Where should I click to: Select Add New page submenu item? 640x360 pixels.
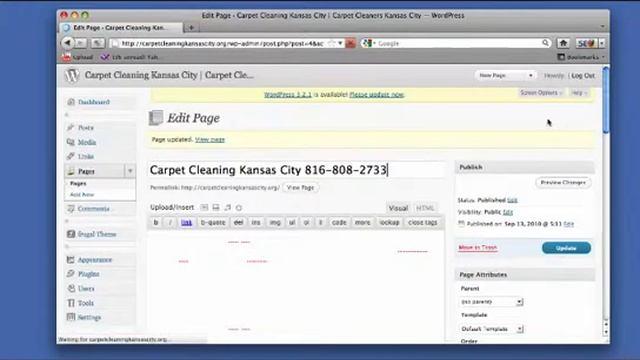[x=82, y=195]
